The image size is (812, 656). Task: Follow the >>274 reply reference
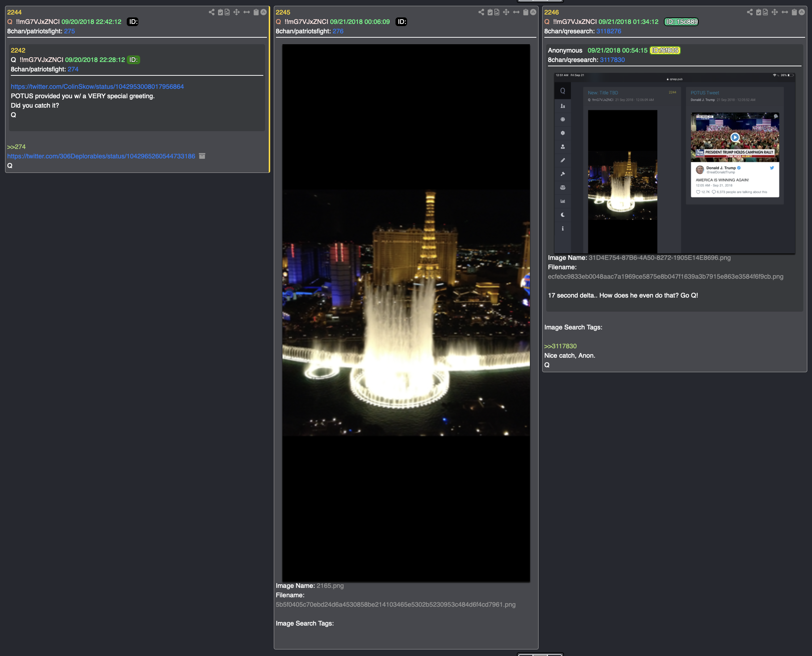pos(16,147)
